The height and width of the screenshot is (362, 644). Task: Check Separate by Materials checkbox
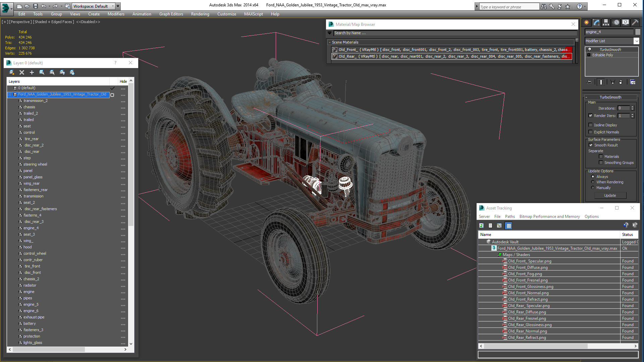click(x=601, y=157)
